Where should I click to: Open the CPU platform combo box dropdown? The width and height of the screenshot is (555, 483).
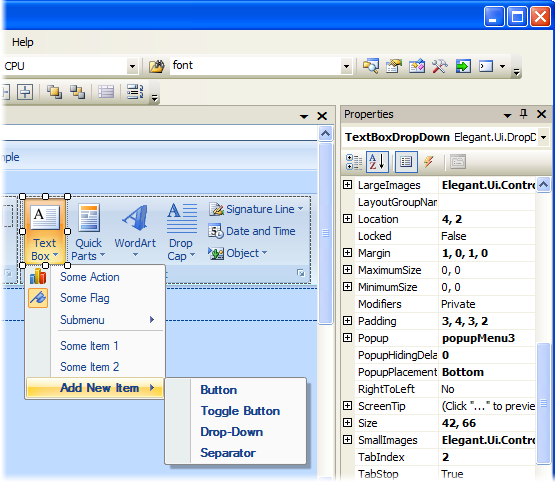(132, 66)
